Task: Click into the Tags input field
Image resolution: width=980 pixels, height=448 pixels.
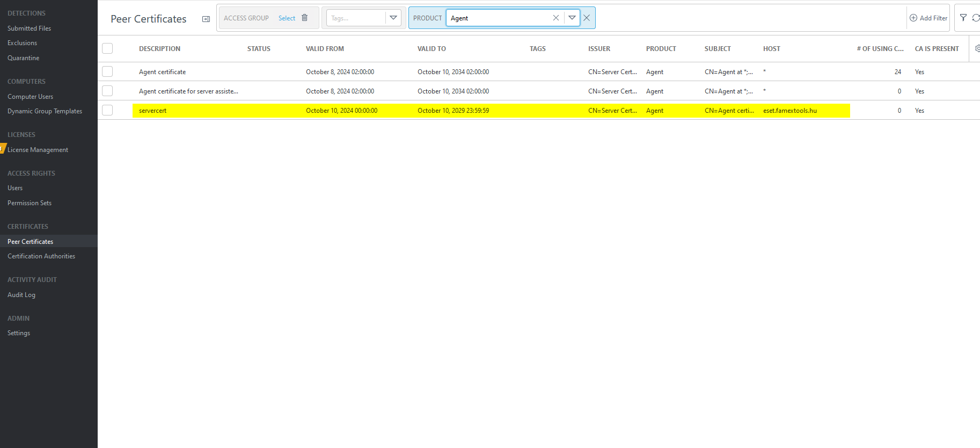Action: pos(355,18)
